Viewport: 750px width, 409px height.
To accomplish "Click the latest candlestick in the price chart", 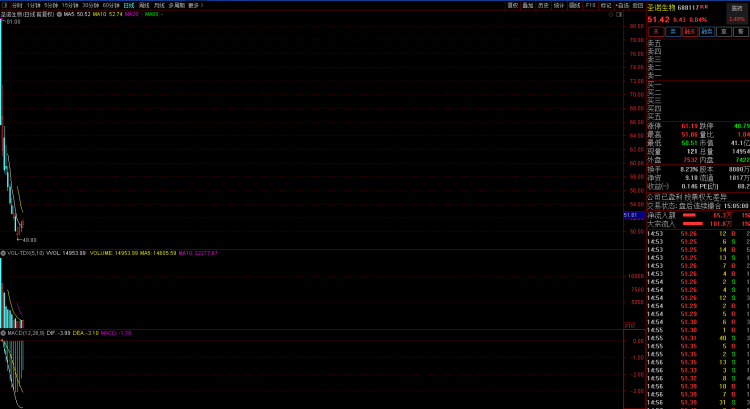I will pos(22,224).
